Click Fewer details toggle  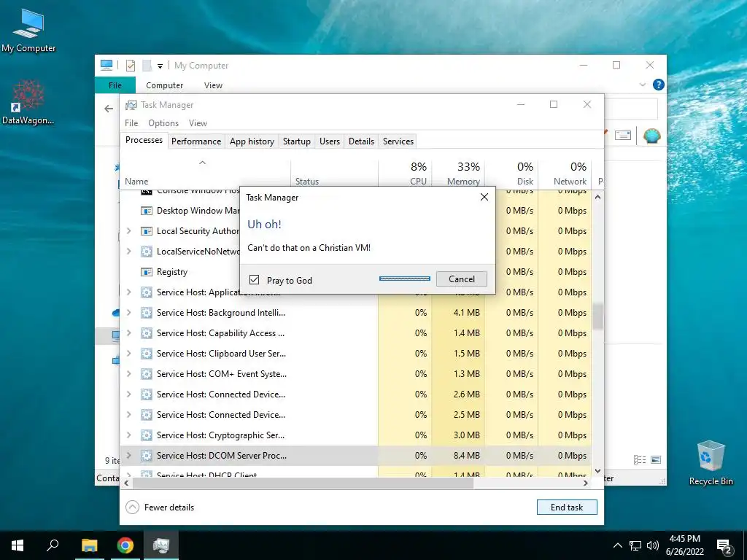click(x=160, y=507)
